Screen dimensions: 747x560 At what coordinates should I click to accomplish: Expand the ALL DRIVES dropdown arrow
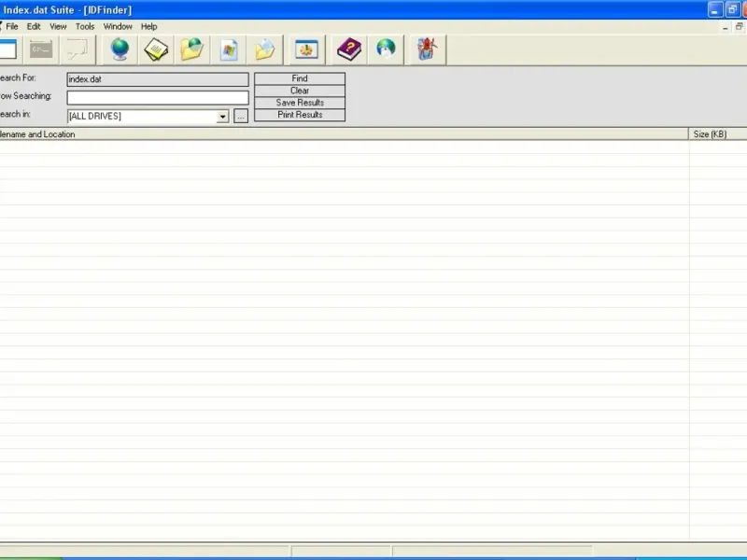coord(222,116)
